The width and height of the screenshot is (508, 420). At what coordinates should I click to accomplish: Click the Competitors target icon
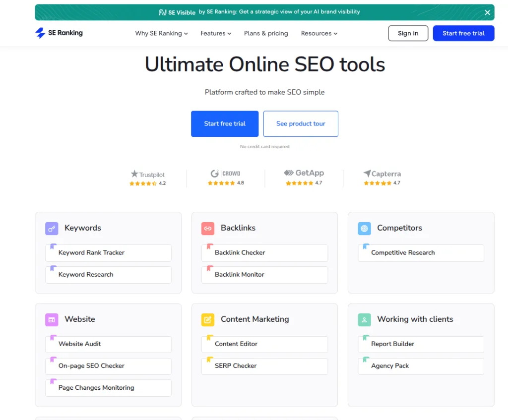(364, 228)
